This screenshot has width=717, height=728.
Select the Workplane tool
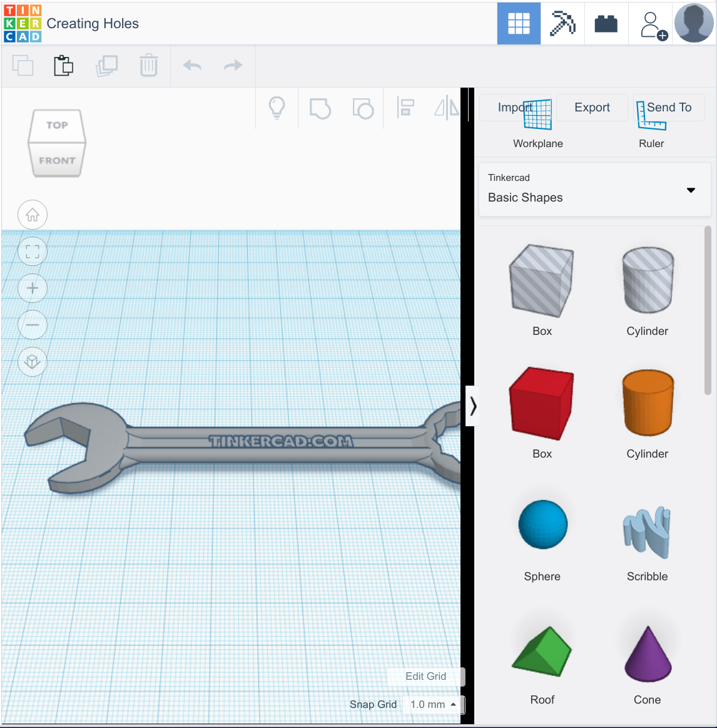click(x=538, y=123)
